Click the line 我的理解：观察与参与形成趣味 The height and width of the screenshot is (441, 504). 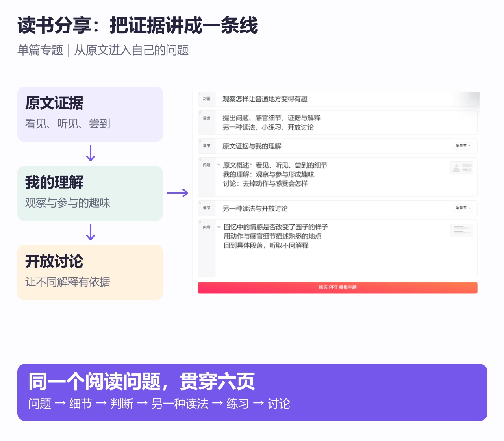269,174
